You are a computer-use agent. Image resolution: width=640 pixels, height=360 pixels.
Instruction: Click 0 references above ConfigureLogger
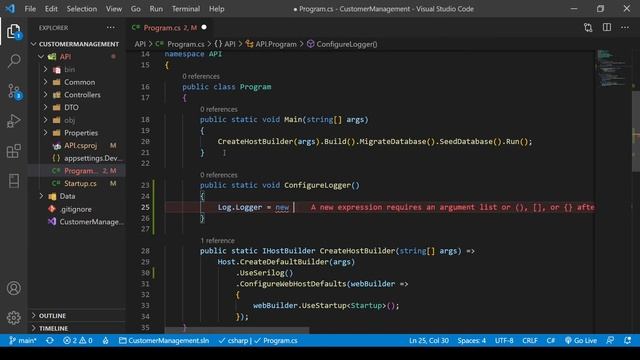pyautogui.click(x=219, y=175)
